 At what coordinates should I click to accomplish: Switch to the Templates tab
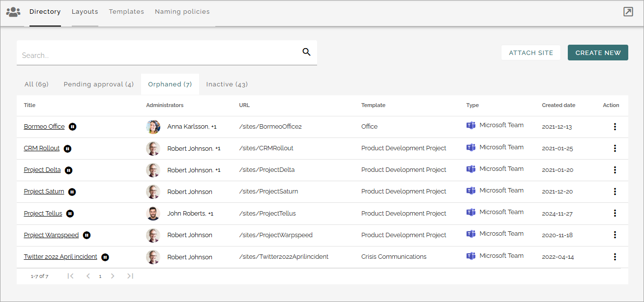click(126, 12)
